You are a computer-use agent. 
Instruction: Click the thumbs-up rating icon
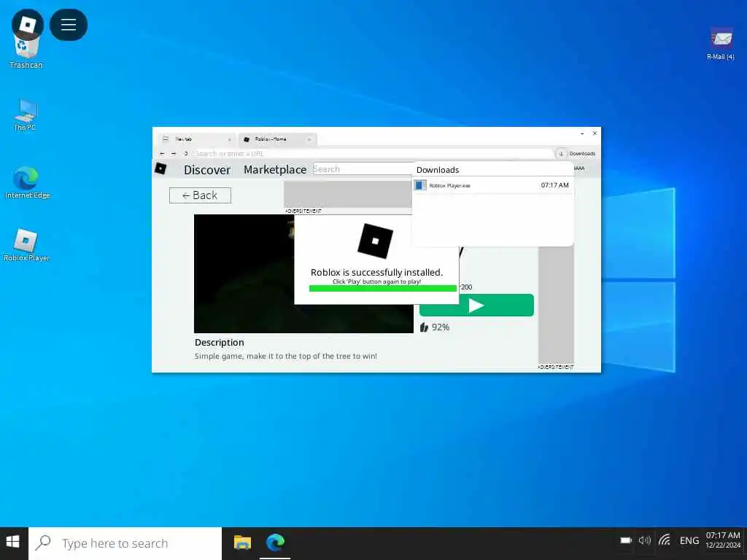pos(424,327)
